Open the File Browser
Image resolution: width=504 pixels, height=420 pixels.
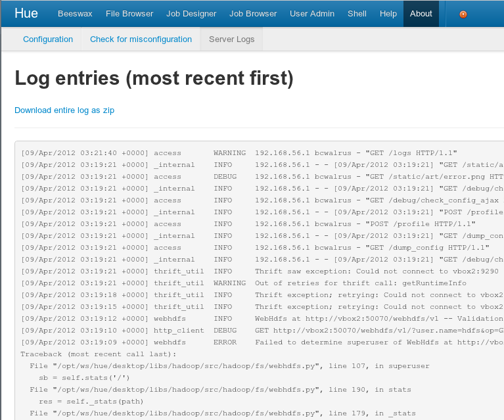pos(129,14)
